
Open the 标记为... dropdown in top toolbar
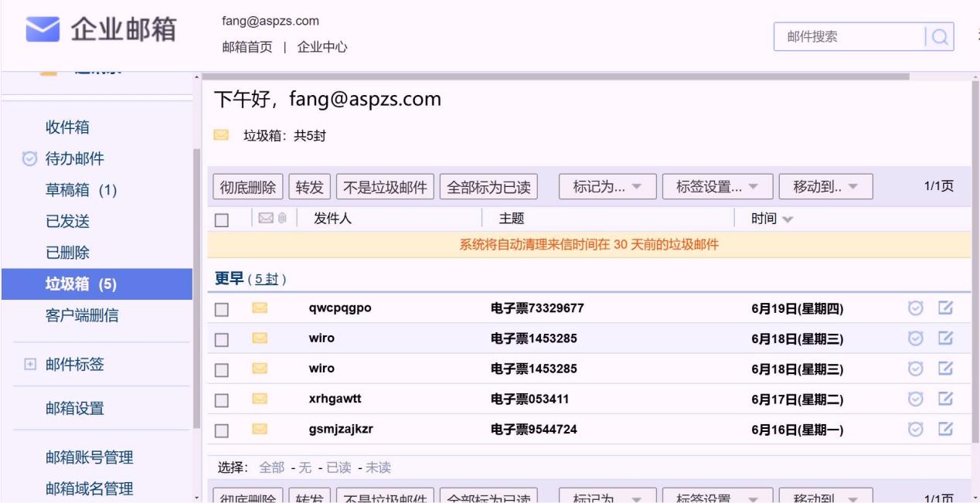coord(607,187)
